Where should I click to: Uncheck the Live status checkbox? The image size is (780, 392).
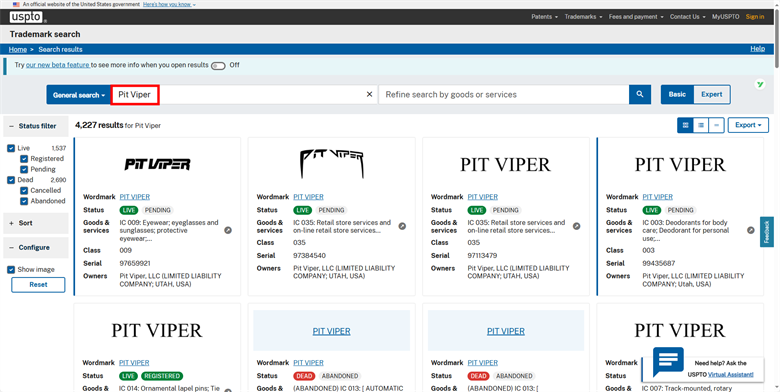11,148
